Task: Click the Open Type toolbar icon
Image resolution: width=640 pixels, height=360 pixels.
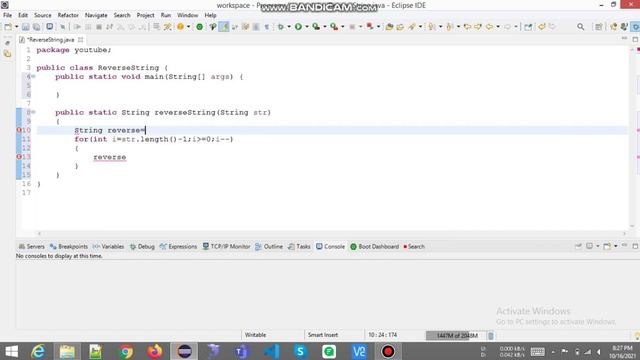Action: point(389,27)
